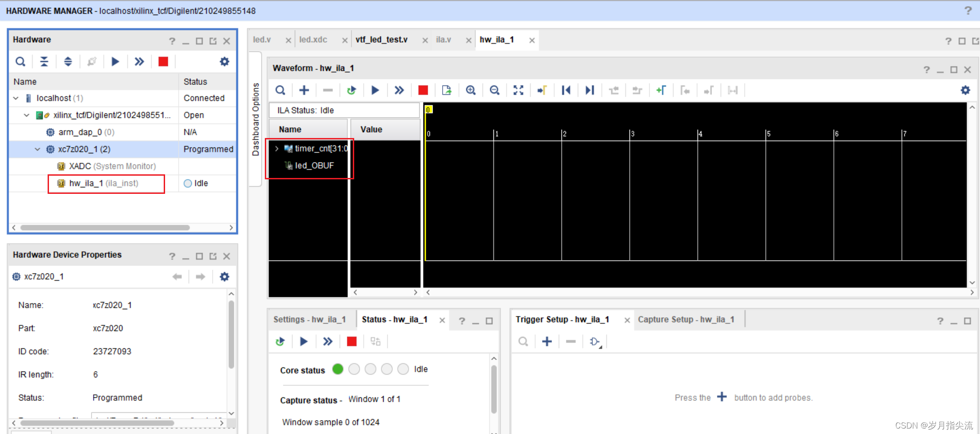980x434 pixels.
Task: Stop trigger in Hardware panel toolbar
Action: (163, 61)
